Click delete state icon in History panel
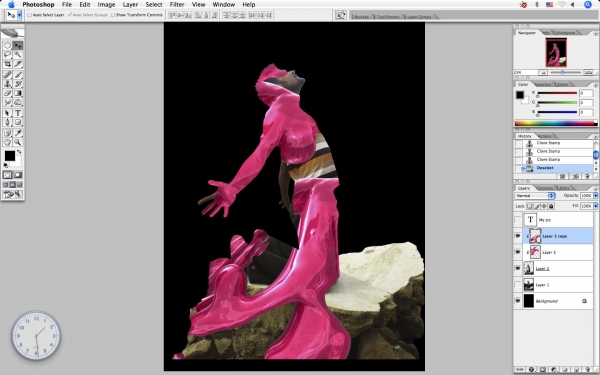This screenshot has width=600, height=375. (587, 176)
